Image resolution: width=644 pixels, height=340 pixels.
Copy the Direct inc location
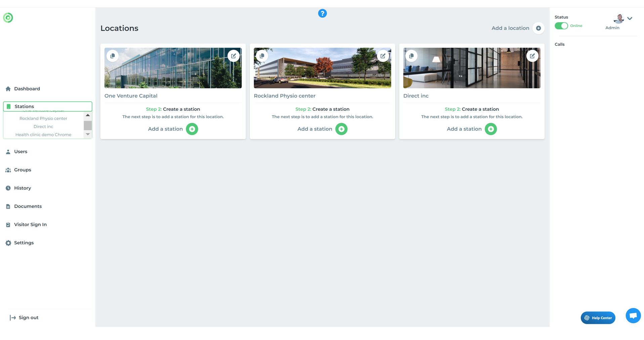412,56
